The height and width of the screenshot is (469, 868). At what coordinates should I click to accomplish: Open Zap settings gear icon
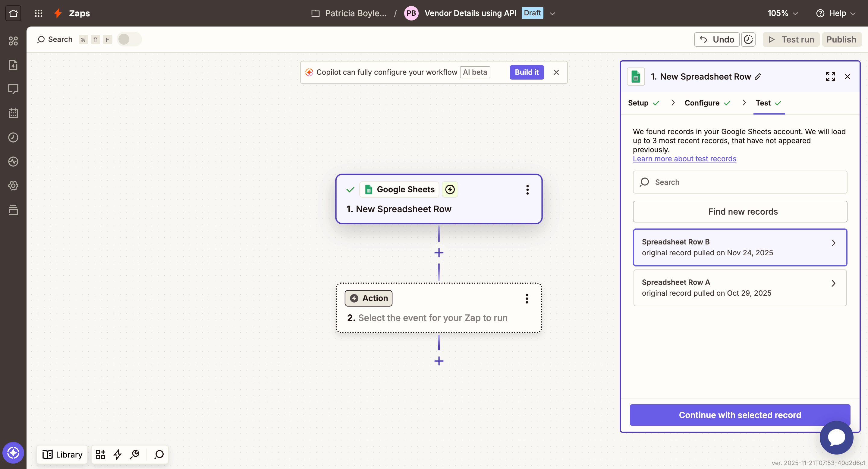click(13, 185)
